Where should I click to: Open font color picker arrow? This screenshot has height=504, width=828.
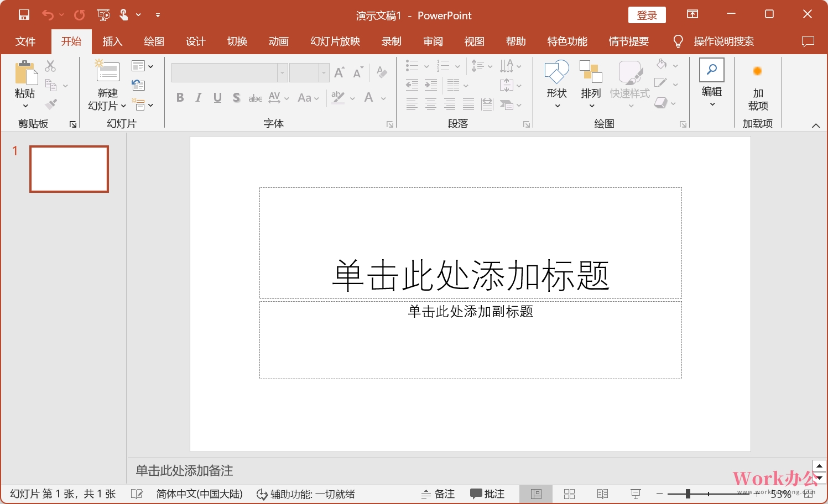[x=383, y=98]
